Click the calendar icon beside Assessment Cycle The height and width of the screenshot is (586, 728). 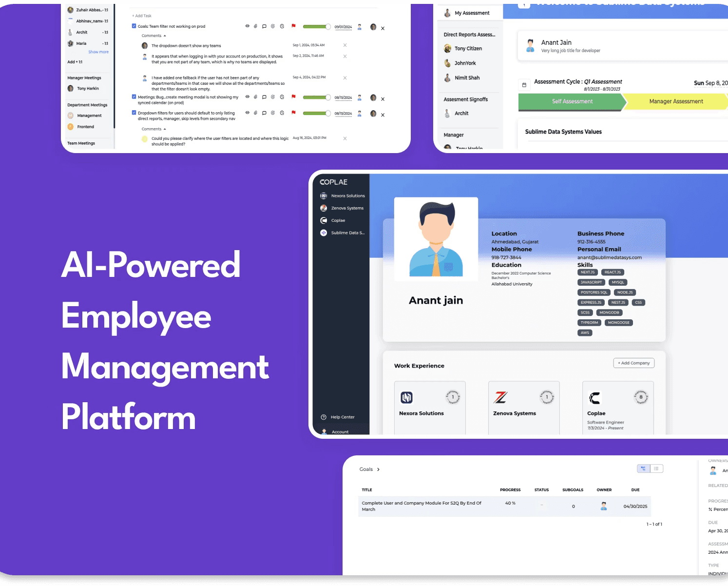tap(524, 85)
